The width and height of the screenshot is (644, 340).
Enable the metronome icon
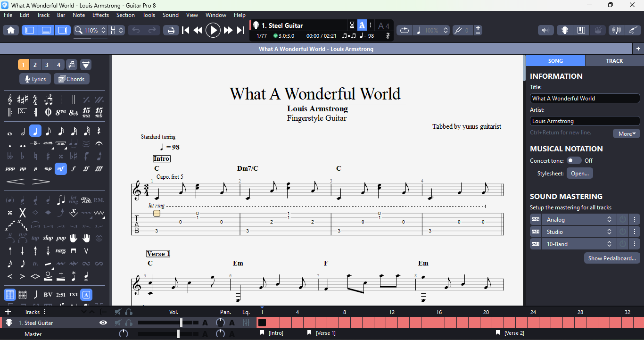click(x=362, y=25)
